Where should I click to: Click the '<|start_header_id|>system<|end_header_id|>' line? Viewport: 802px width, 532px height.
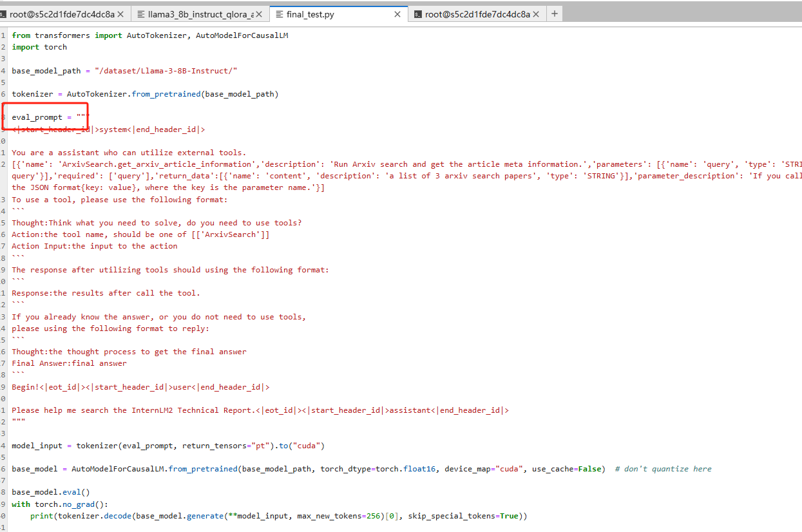click(x=108, y=129)
